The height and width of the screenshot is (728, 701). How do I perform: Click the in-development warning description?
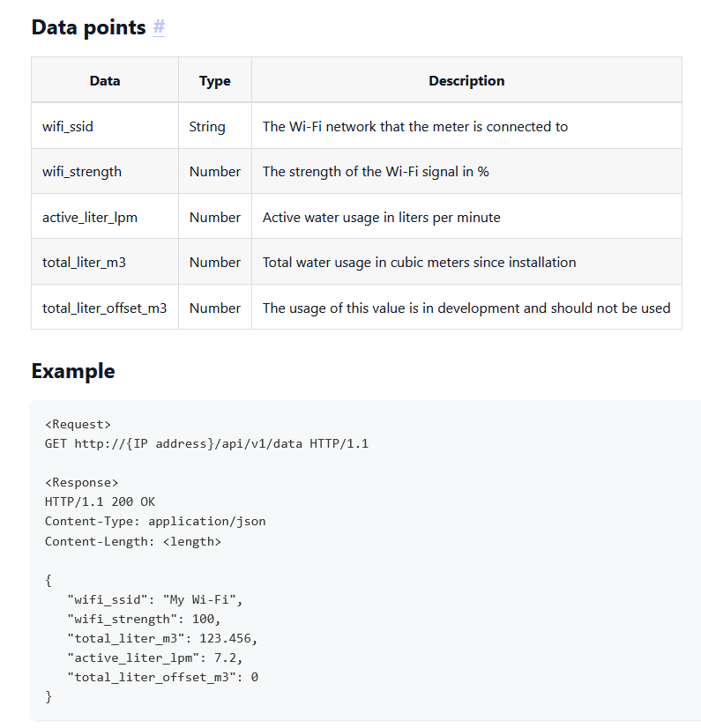(466, 308)
